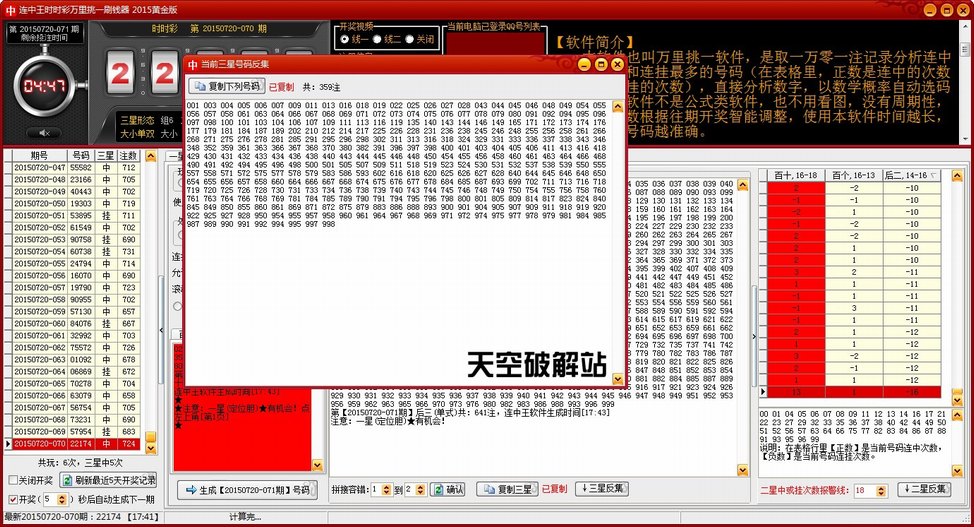Screen dimensions: 974x527
Task: Maximize the 当前三星号码反集 popup window
Action: point(602,65)
